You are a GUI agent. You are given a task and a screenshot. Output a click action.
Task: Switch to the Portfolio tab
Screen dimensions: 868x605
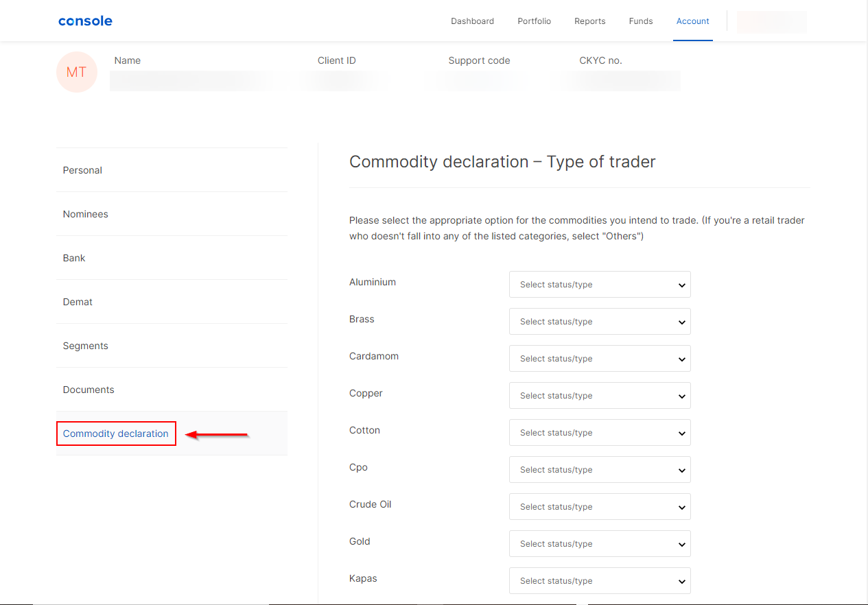click(x=534, y=21)
